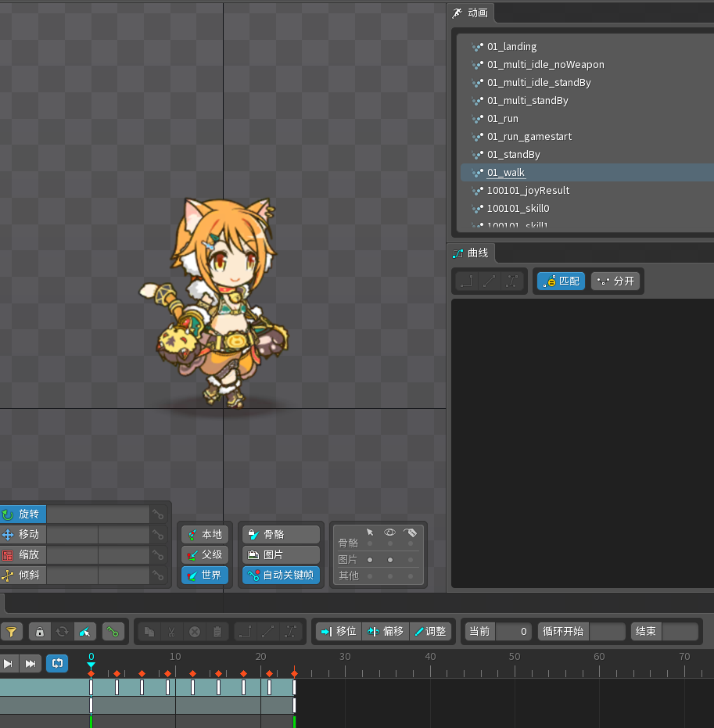Viewport: 714px width, 728px height.
Task: Toggle 分开 curve handle mode
Action: pyautogui.click(x=615, y=281)
